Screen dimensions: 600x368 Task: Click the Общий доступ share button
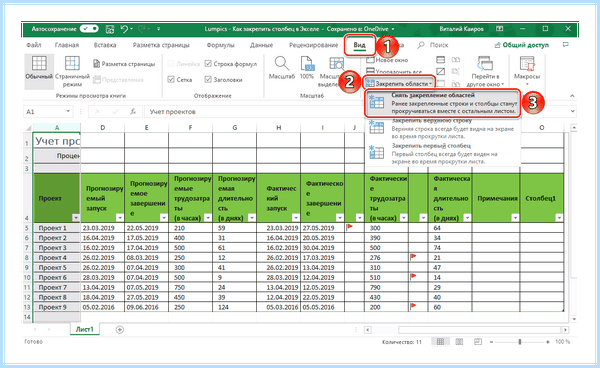click(522, 45)
